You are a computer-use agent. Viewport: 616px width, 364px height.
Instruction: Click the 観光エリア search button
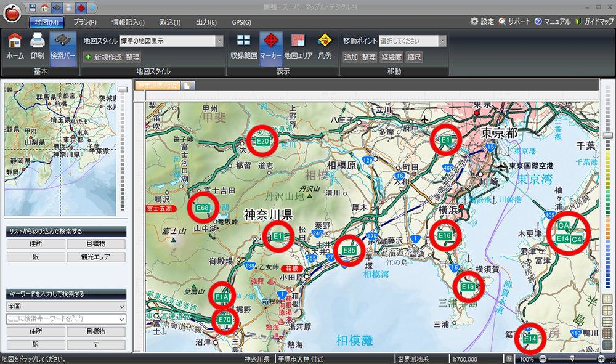pos(96,257)
